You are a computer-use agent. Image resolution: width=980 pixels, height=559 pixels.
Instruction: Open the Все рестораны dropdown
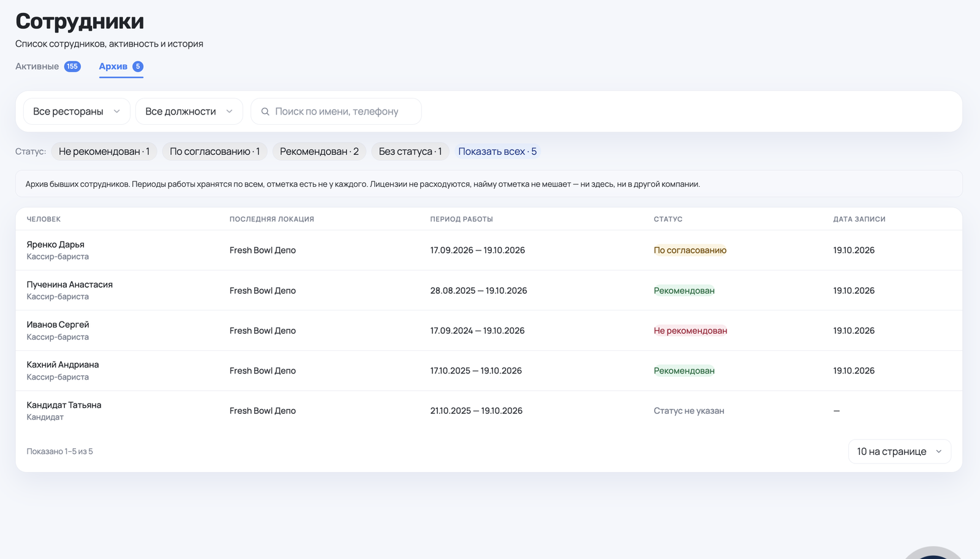pos(77,111)
